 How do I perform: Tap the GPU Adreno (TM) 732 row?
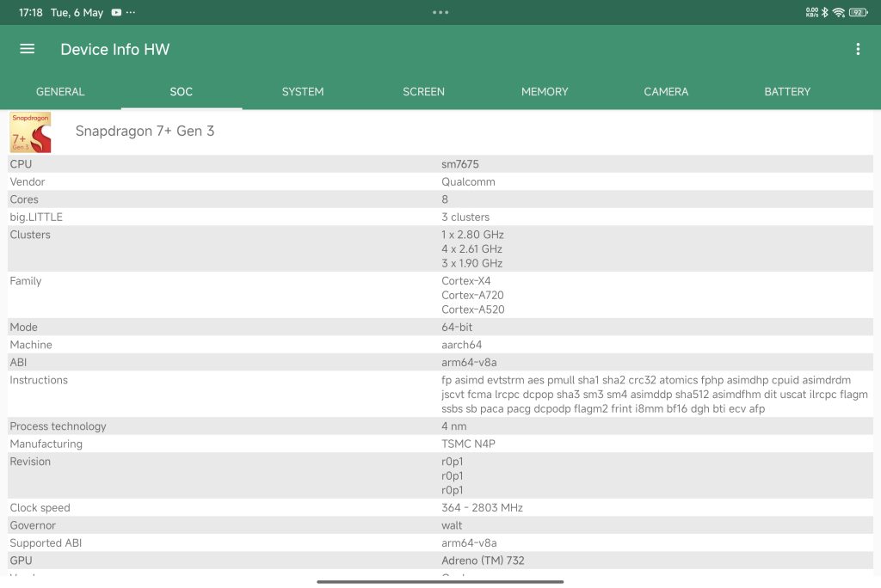coord(440,560)
